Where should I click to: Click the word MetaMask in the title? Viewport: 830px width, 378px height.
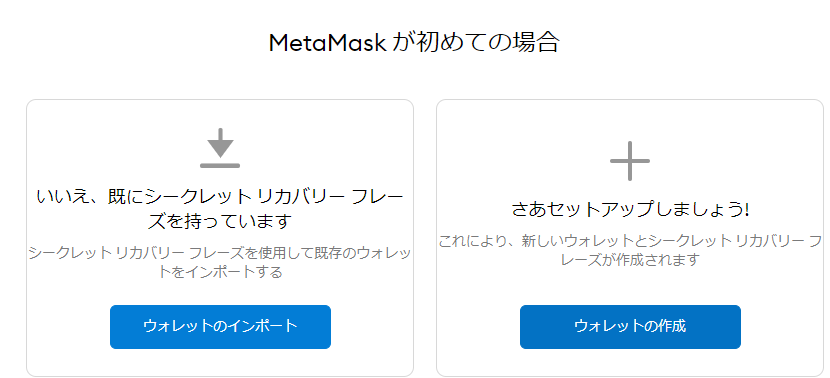[x=328, y=43]
